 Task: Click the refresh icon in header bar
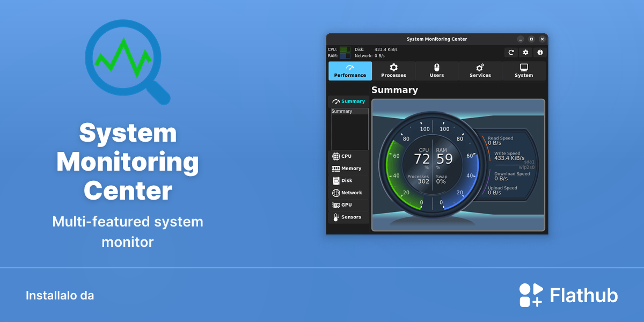511,52
